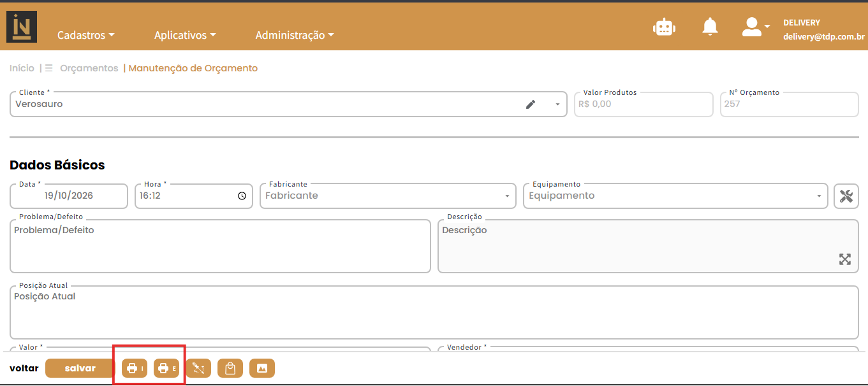This screenshot has width=868, height=386.
Task: Focus the Posição Atual text area
Action: 434,313
